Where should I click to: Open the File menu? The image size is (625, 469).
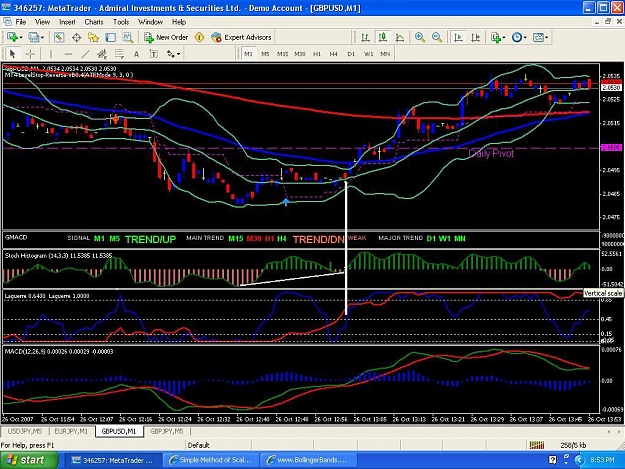click(x=20, y=22)
